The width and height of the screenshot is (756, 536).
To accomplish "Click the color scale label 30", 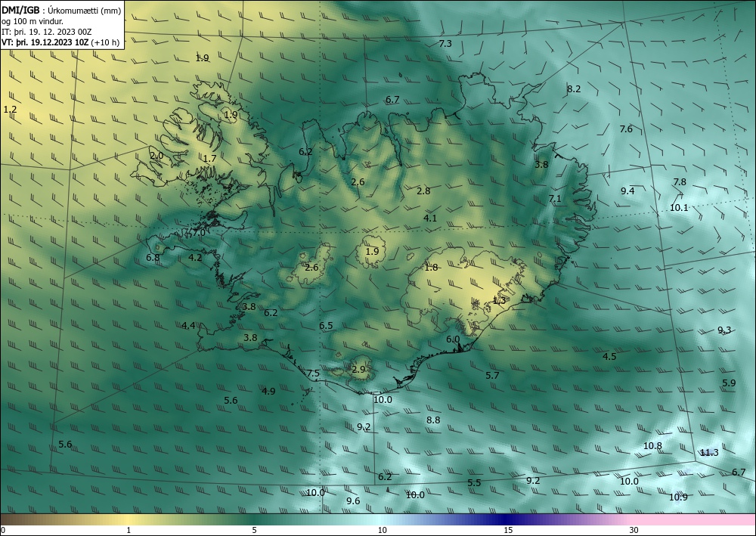I will pyautogui.click(x=634, y=531).
